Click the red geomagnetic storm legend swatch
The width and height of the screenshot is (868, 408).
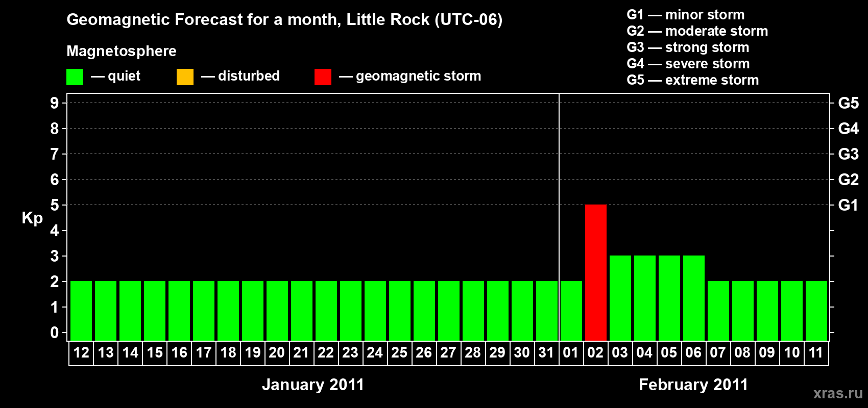(323, 77)
